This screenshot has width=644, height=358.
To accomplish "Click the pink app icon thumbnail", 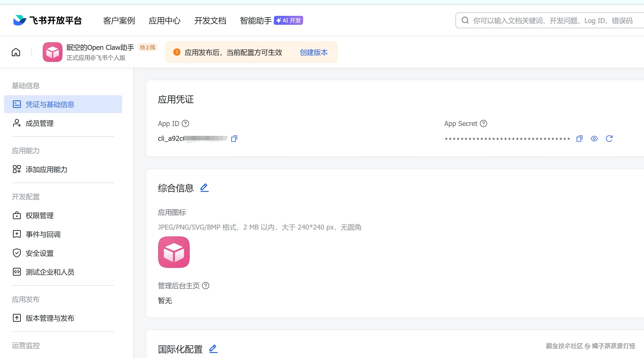I will click(x=174, y=252).
